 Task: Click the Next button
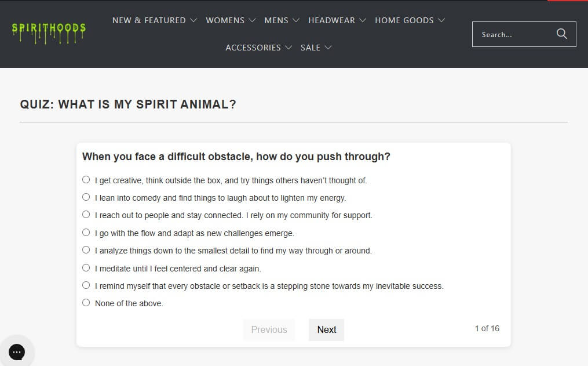point(326,329)
